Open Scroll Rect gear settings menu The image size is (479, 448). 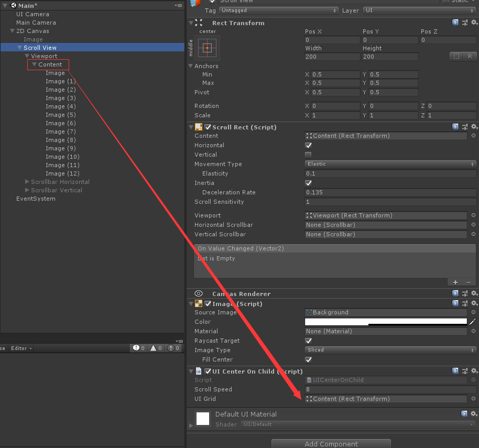[474, 127]
